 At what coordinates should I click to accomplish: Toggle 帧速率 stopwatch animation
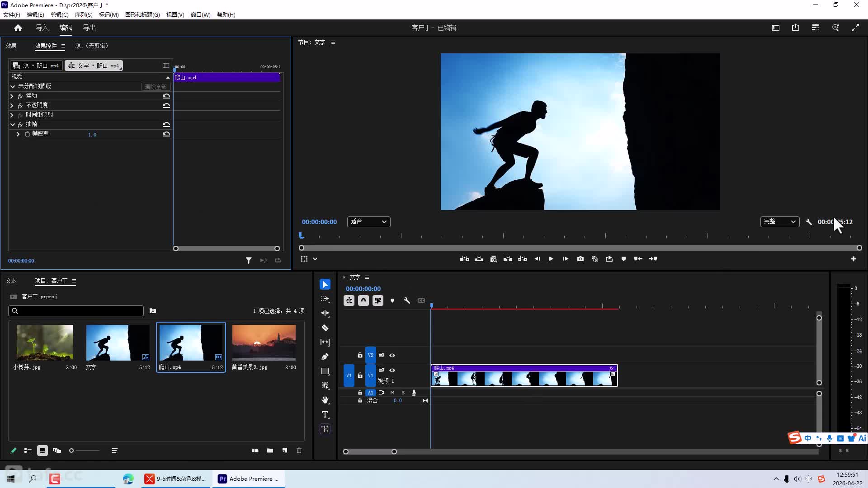pos(28,134)
